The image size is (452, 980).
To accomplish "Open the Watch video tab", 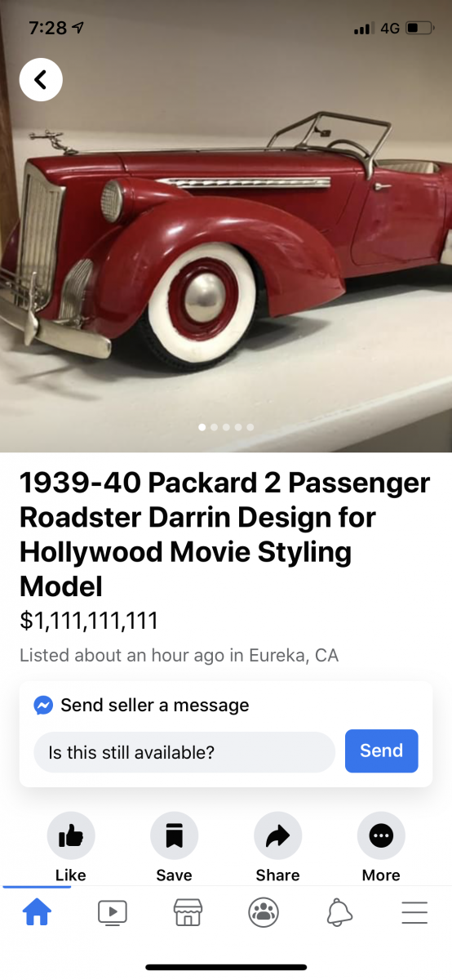I will (x=112, y=911).
